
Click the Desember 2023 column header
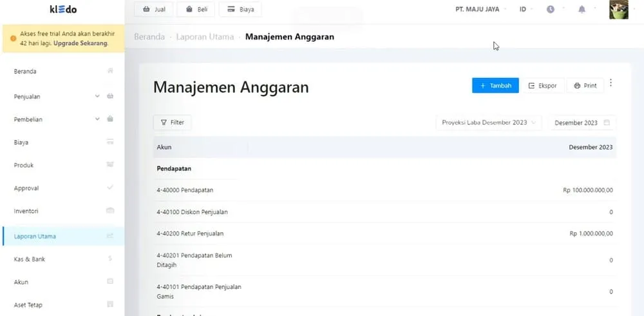click(591, 147)
